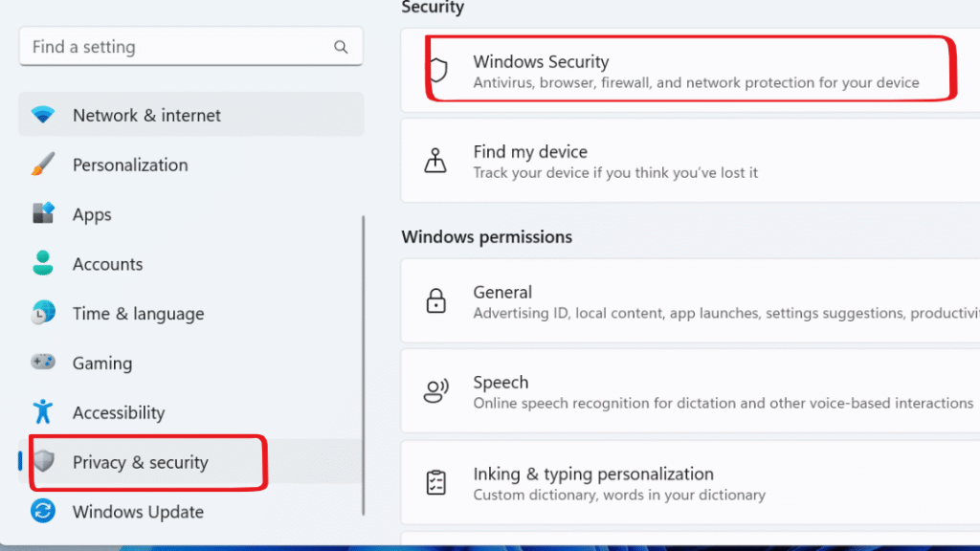The image size is (980, 551).
Task: Click Online speech recognition description text
Action: tap(724, 403)
